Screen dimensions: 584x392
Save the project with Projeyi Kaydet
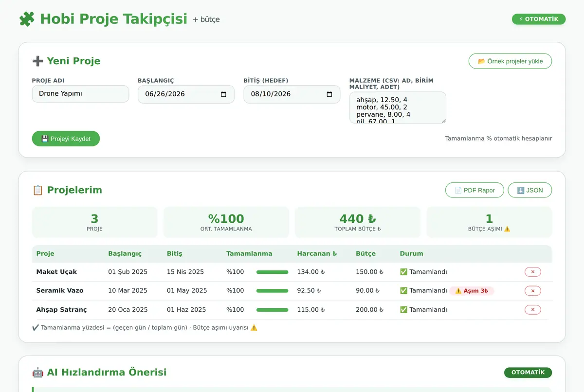pyautogui.click(x=66, y=139)
